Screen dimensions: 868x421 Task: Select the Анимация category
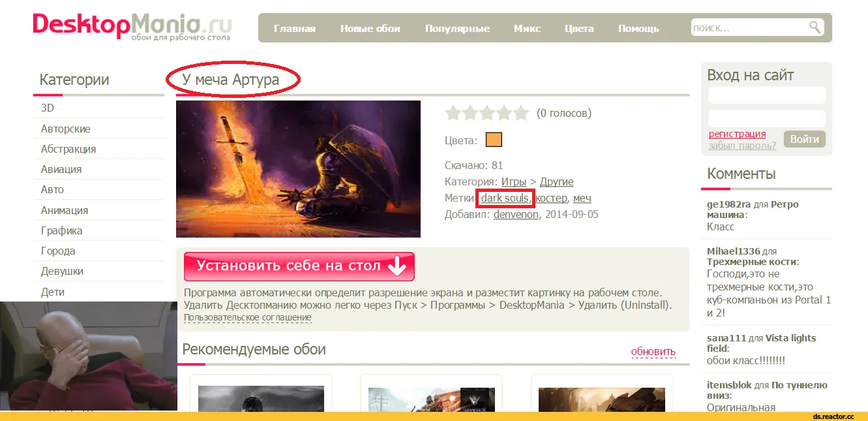point(64,210)
